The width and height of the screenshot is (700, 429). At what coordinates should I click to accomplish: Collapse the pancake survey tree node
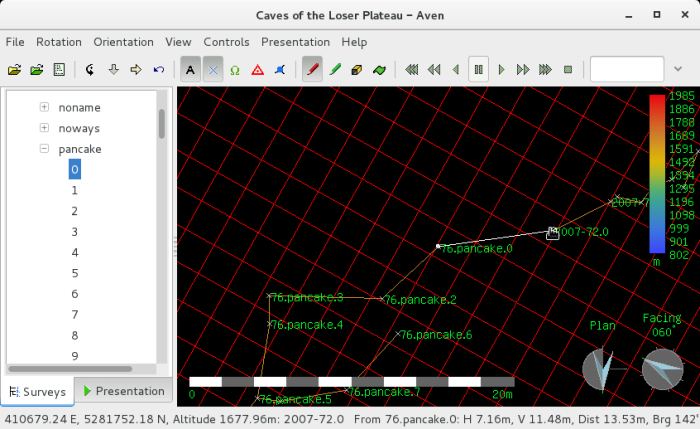44,149
